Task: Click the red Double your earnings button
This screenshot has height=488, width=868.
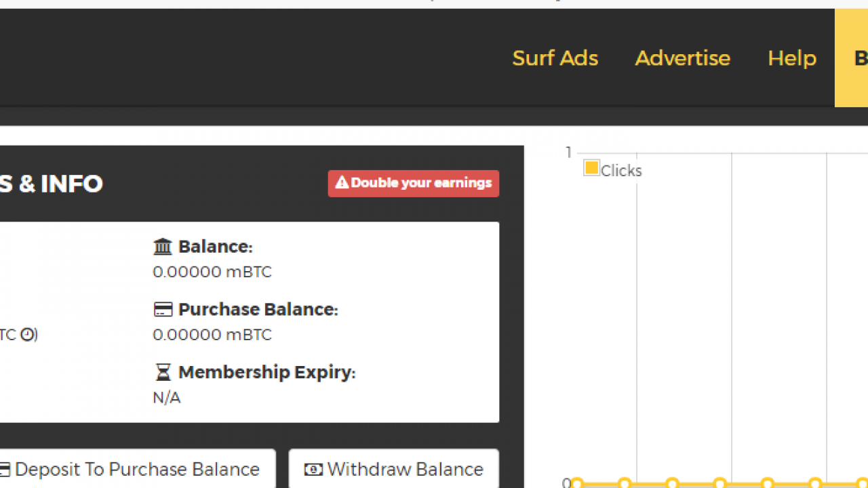Action: tap(414, 183)
